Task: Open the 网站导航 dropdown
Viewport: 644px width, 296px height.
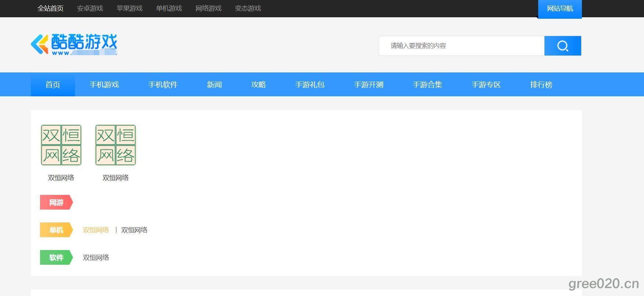Action: [560, 8]
